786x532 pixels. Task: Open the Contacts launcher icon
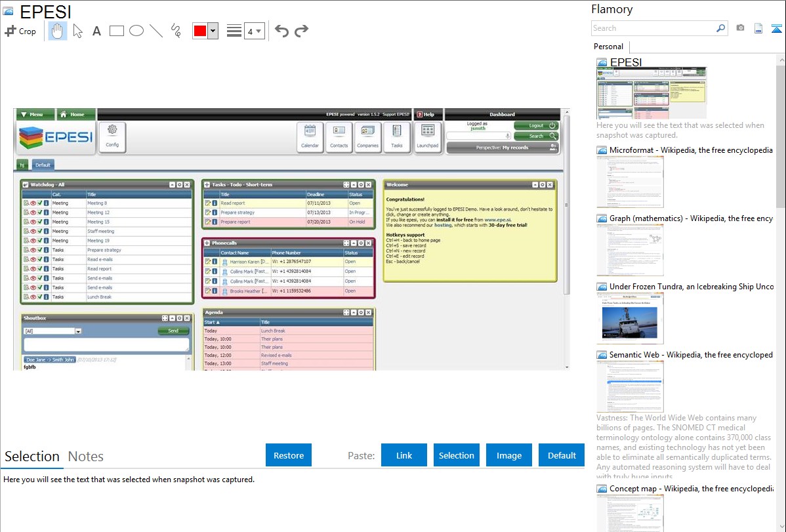click(339, 136)
